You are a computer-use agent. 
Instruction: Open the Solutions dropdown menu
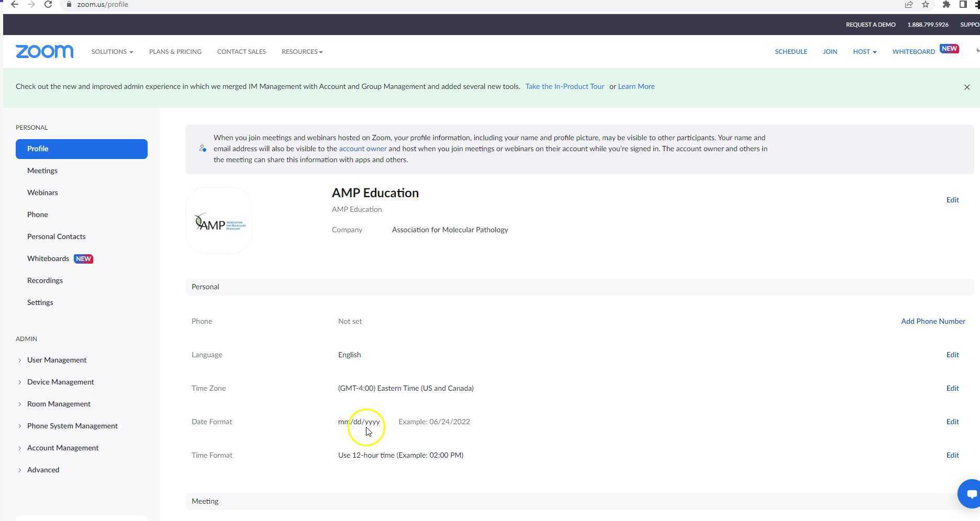click(112, 52)
